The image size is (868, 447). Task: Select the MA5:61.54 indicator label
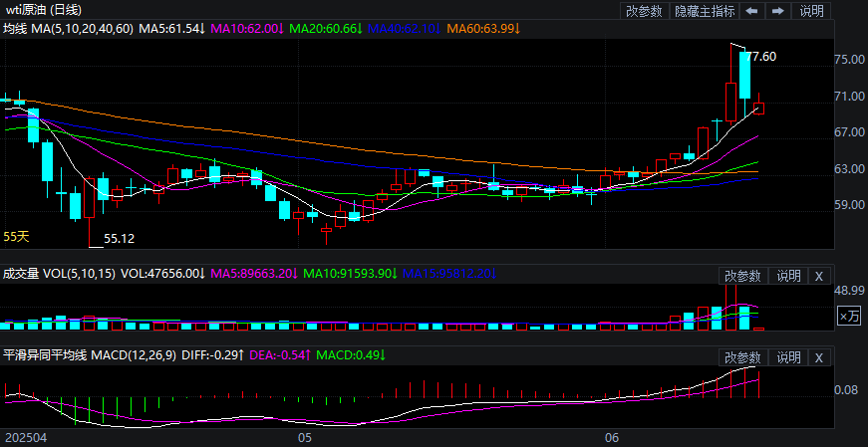click(x=170, y=30)
